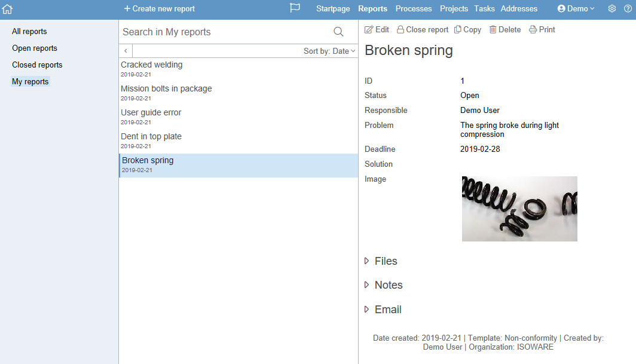Screen dimensions: 636x364
Task: Open the Mission bolts in package report
Action: point(239,93)
